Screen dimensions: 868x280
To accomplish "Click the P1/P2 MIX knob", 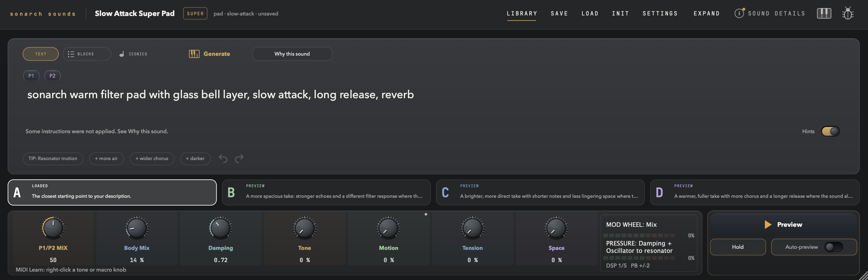I will tap(53, 228).
